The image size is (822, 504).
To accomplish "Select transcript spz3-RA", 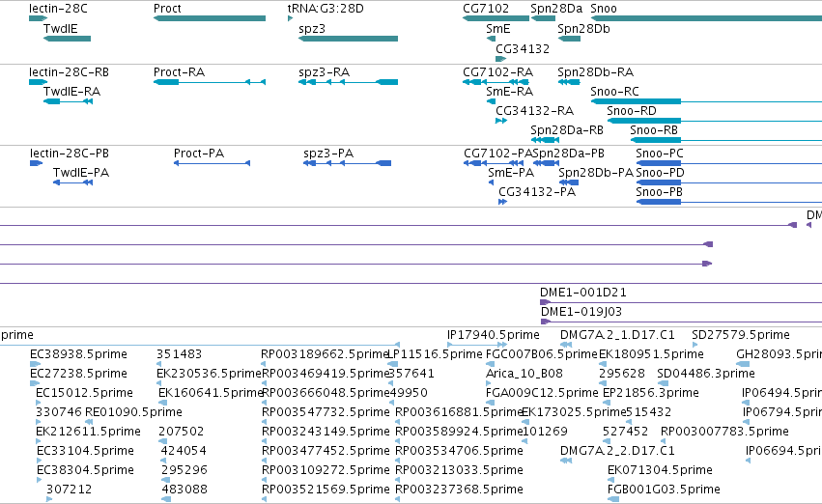I will point(324,72).
